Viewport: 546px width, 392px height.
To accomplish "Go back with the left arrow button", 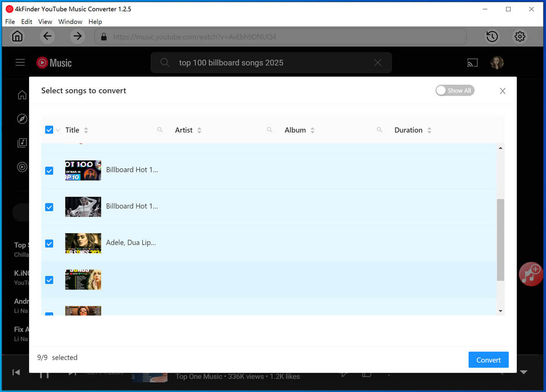I will click(x=47, y=36).
